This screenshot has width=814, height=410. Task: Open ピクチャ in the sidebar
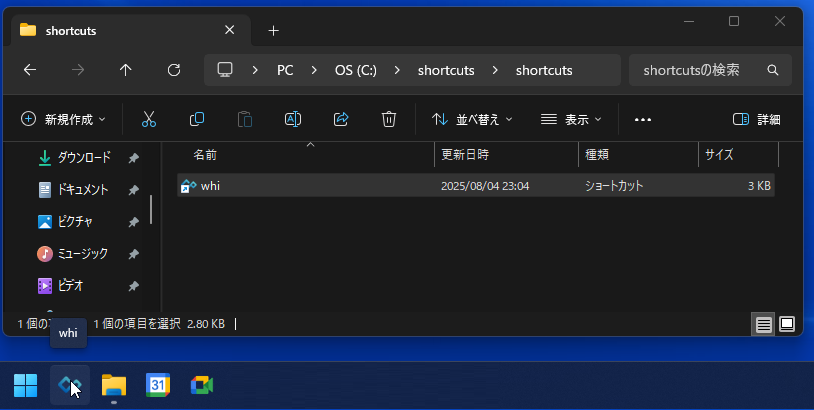click(x=65, y=222)
